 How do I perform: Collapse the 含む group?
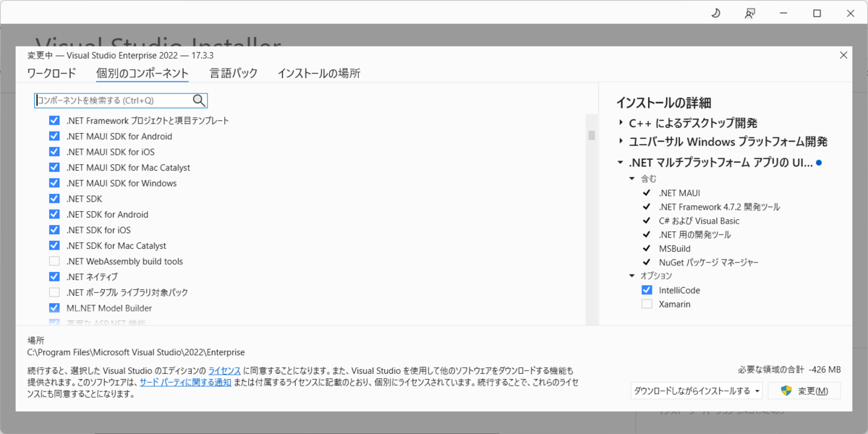point(632,178)
